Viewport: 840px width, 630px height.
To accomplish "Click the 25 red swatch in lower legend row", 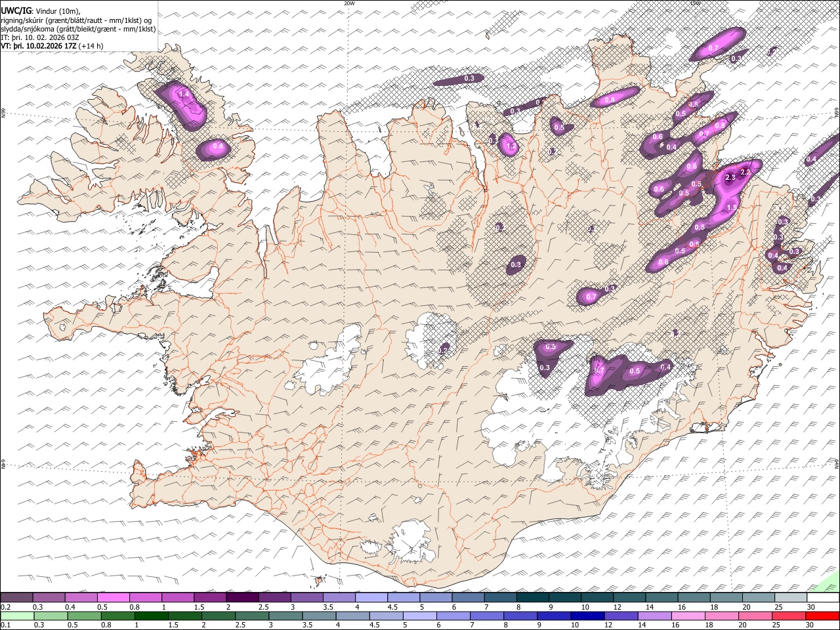I will [x=789, y=616].
